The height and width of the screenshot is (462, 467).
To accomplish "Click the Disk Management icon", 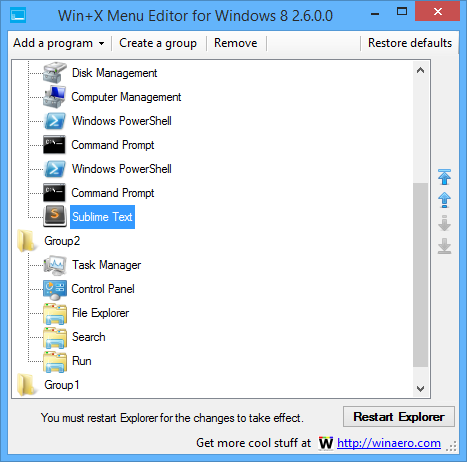I will click(x=54, y=73).
